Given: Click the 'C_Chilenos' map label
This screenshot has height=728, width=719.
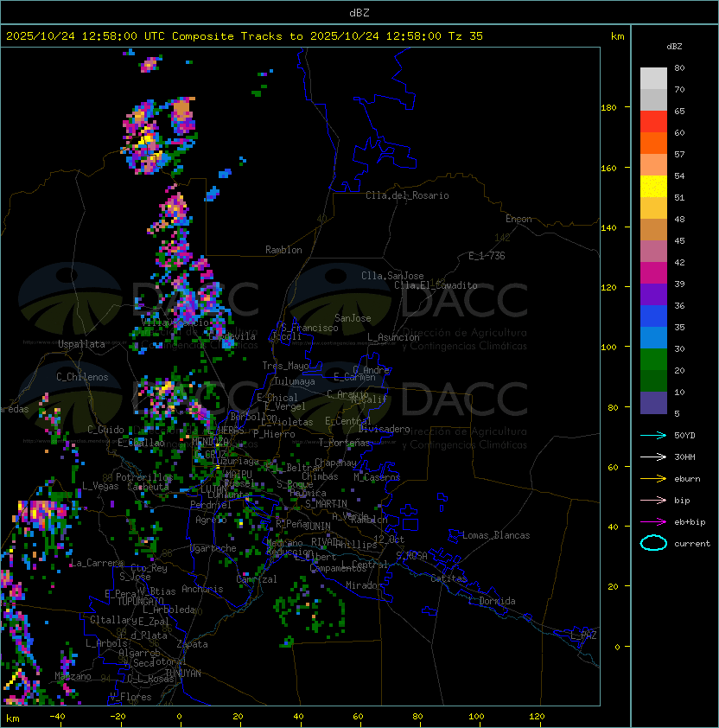Looking at the screenshot, I should [82, 377].
